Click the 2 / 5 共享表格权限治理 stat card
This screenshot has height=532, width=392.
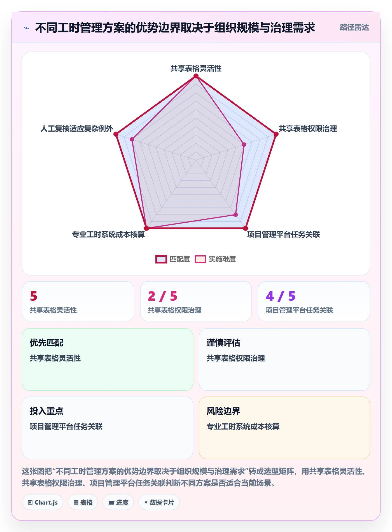(196, 301)
